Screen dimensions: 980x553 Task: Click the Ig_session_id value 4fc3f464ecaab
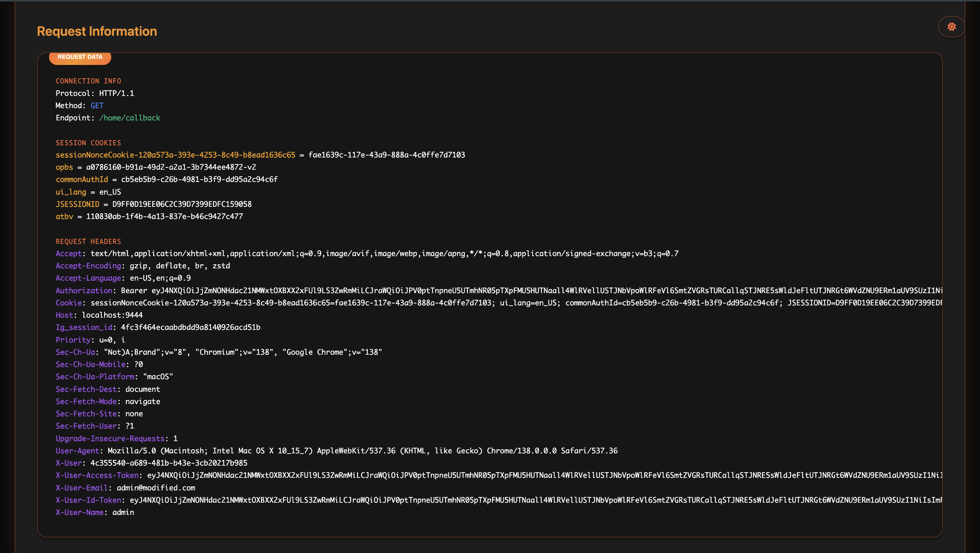(191, 328)
